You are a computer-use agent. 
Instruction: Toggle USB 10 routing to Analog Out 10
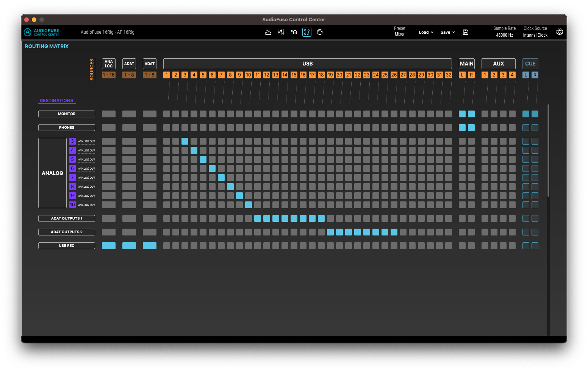coord(249,205)
